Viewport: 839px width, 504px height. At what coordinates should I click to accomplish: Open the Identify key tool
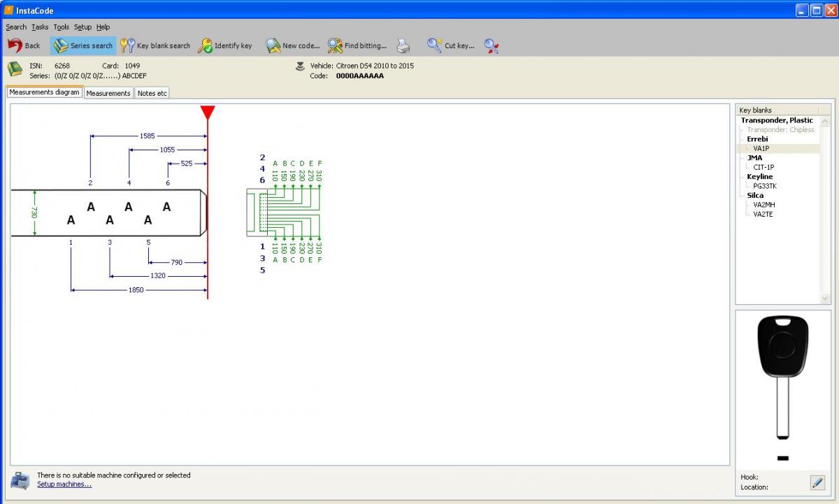(225, 46)
